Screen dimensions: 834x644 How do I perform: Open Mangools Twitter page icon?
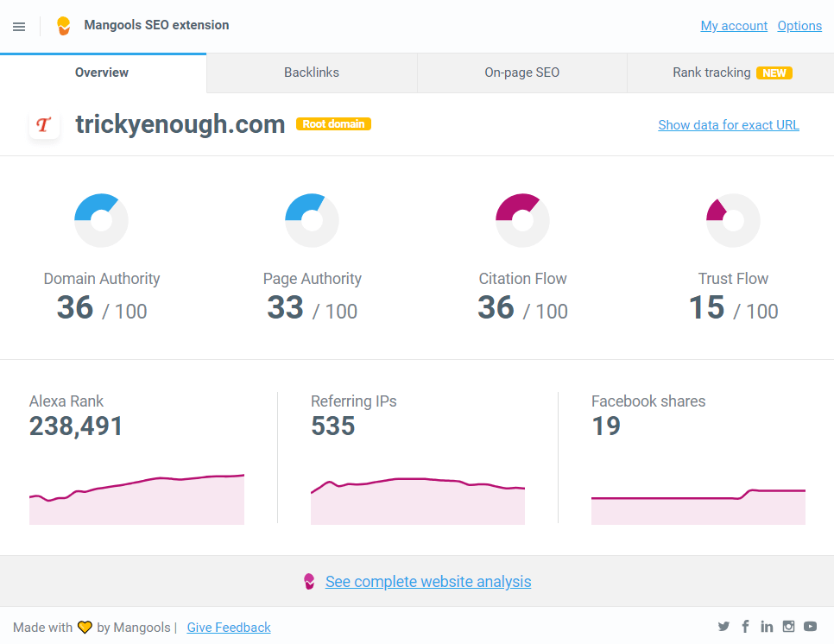(x=723, y=627)
